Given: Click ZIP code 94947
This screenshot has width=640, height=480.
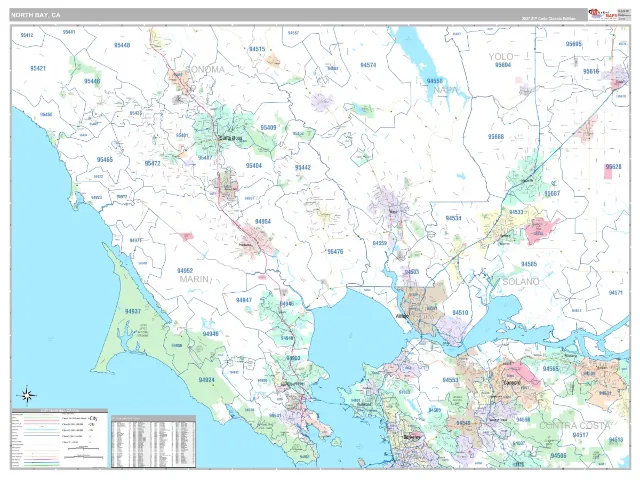Looking at the screenshot, I should pyautogui.click(x=244, y=300).
